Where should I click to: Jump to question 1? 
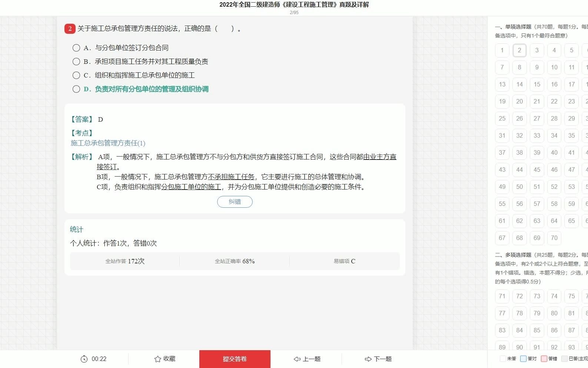(x=502, y=50)
